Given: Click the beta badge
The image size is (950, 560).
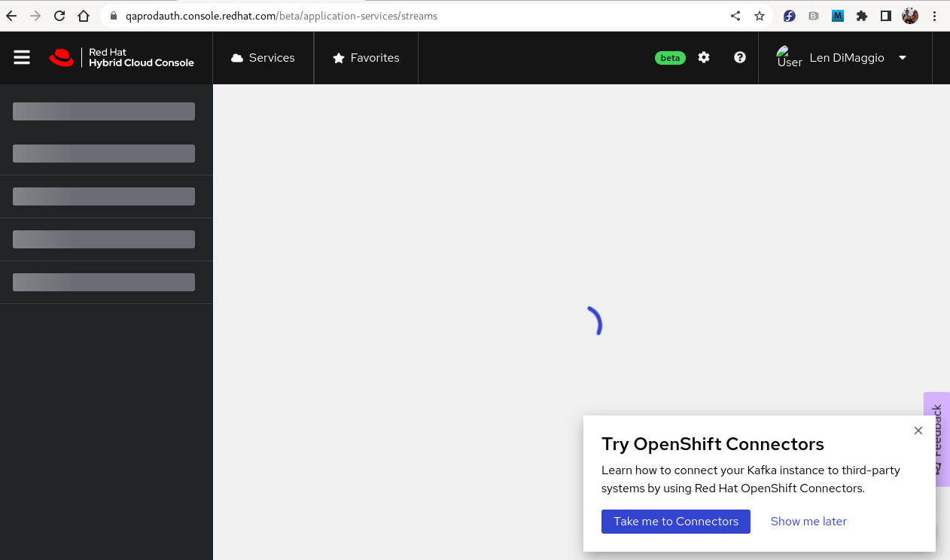Looking at the screenshot, I should pos(670,58).
